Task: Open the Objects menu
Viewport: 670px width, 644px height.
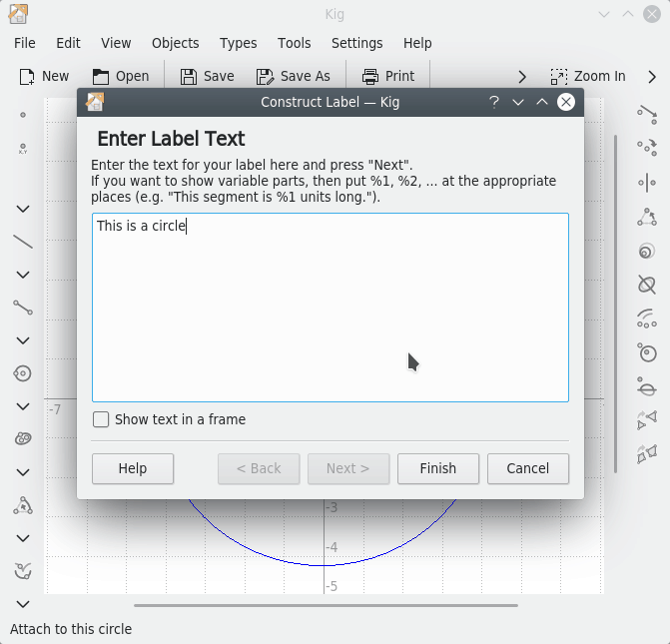Action: [x=175, y=43]
